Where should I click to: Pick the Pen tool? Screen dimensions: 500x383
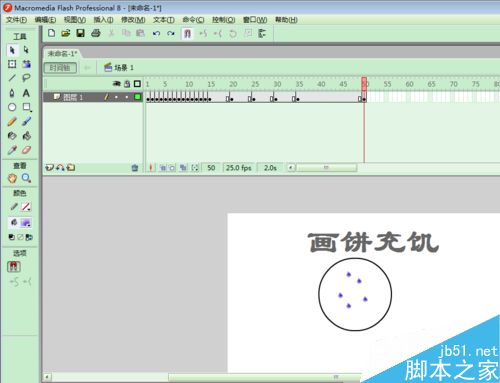12,93
